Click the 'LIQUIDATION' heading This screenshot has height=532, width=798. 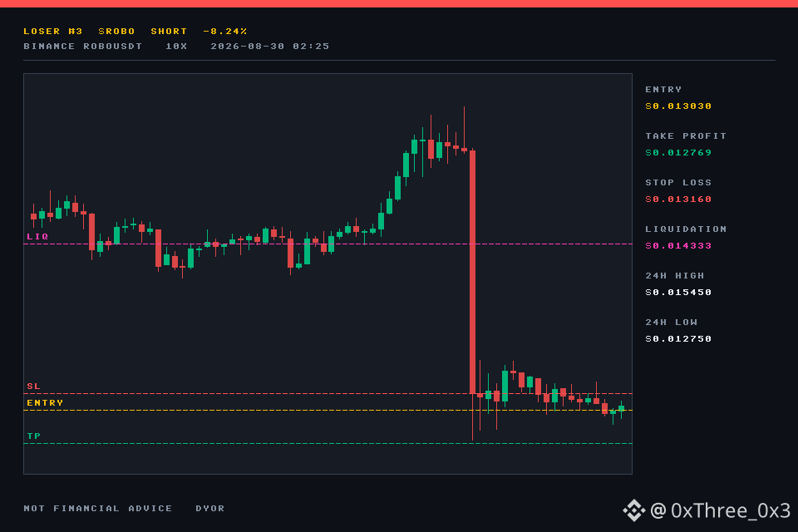point(686,229)
